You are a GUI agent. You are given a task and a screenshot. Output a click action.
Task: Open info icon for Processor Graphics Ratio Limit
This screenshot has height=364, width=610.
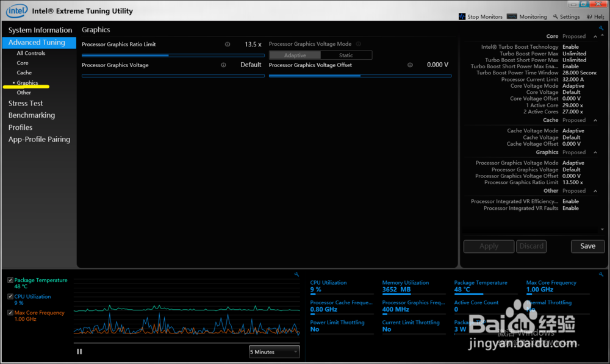tap(227, 45)
